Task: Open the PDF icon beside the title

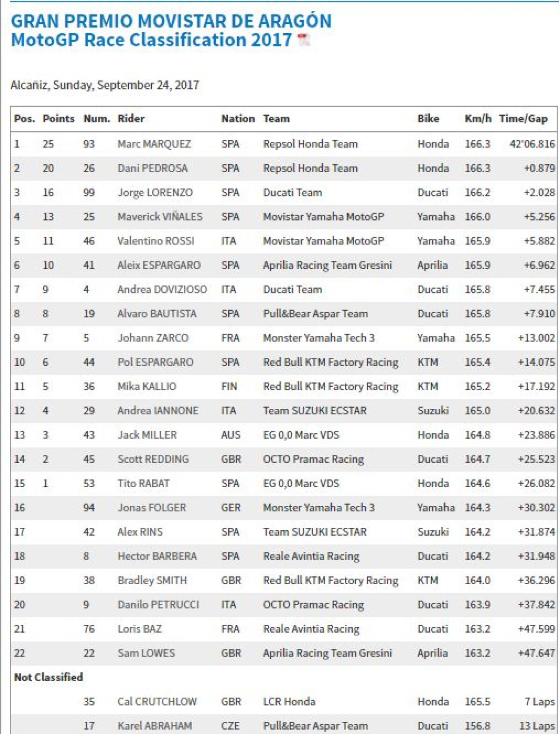Action: tap(303, 40)
